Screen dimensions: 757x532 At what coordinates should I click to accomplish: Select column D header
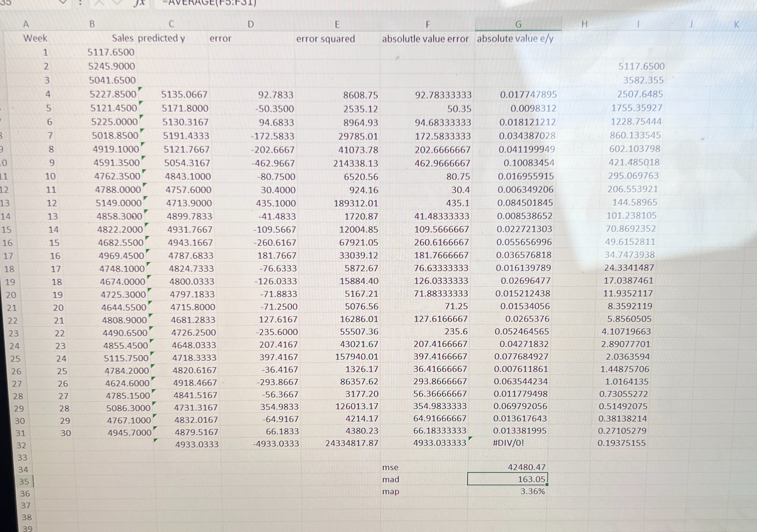click(x=251, y=25)
